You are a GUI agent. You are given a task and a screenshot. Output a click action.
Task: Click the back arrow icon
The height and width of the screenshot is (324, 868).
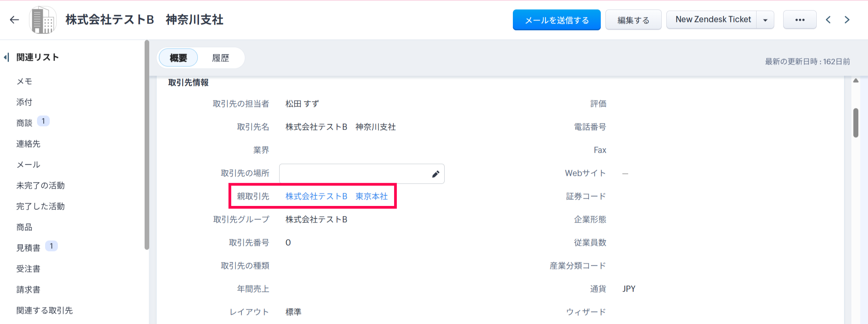14,20
